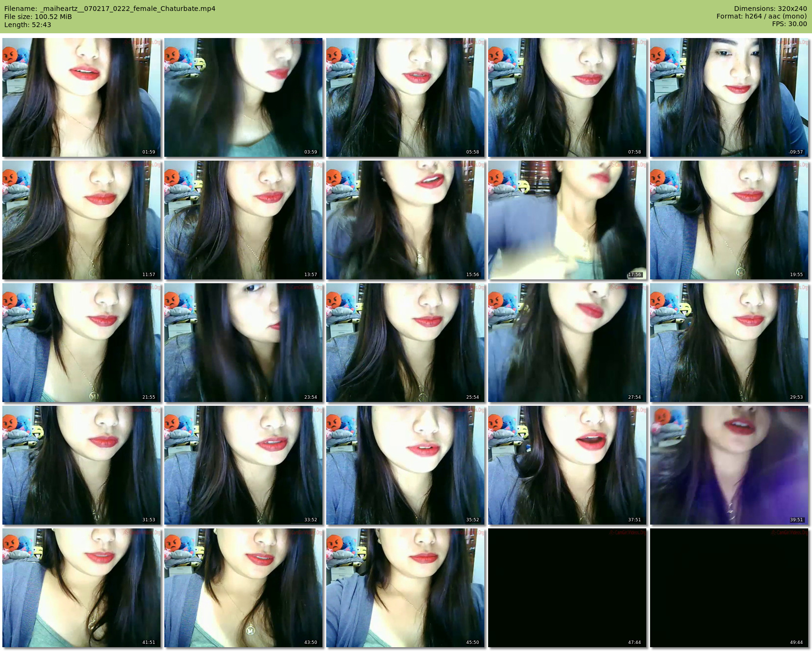This screenshot has width=812, height=651.
Task: Click the File size 100.52 MiB text
Action: [38, 17]
